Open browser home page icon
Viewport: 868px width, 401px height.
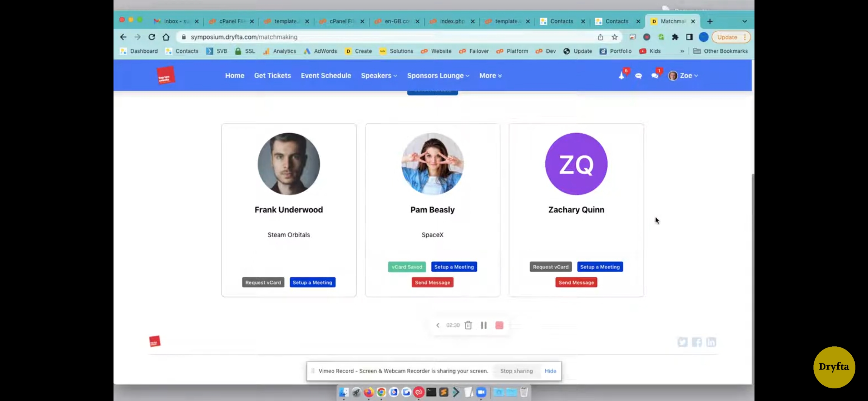pos(166,37)
